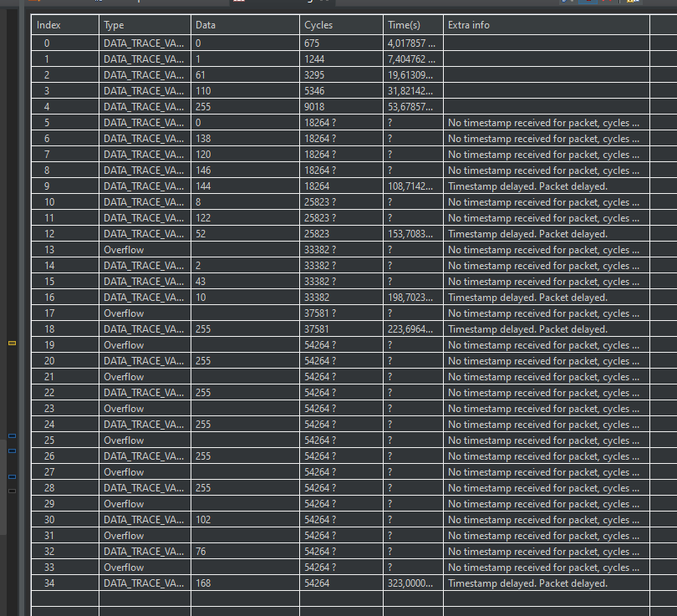
Task: Click the Overflow type cell in row 29
Action: [145, 504]
